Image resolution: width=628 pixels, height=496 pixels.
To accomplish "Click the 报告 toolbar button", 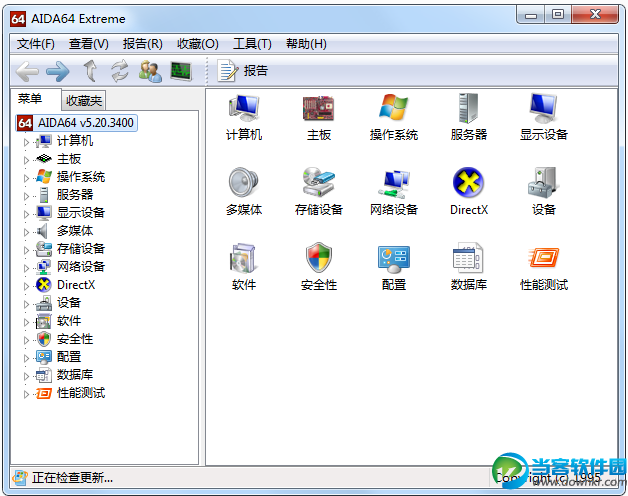I will tap(243, 71).
